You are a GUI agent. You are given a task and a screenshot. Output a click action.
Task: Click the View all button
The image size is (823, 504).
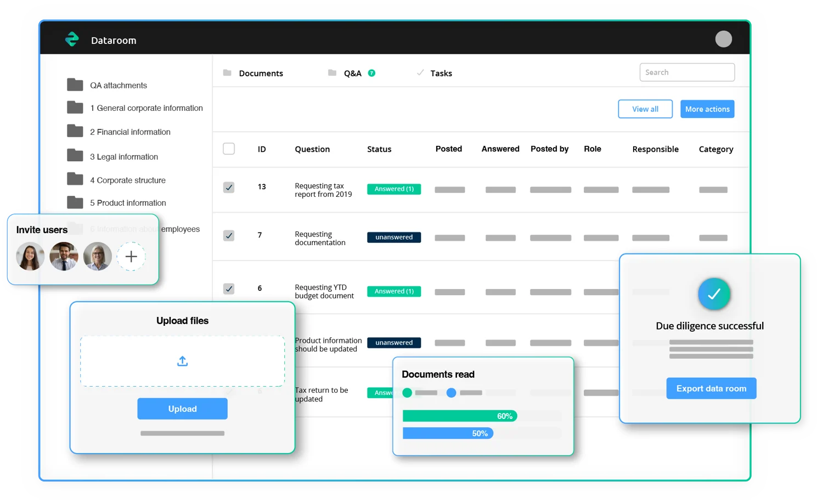(645, 109)
